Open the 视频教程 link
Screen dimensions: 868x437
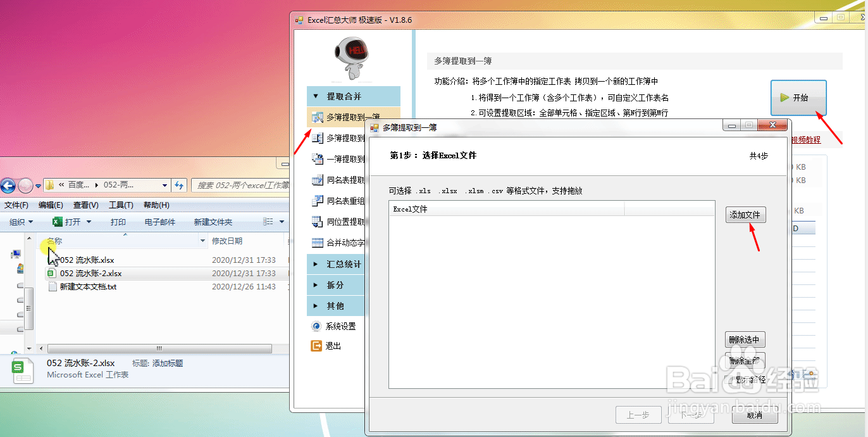805,139
